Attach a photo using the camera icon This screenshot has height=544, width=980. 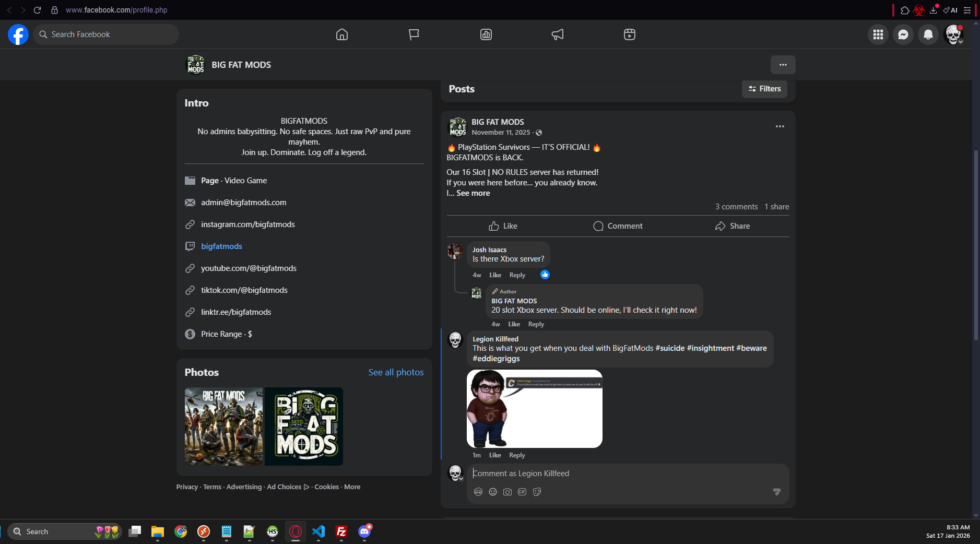point(507,492)
